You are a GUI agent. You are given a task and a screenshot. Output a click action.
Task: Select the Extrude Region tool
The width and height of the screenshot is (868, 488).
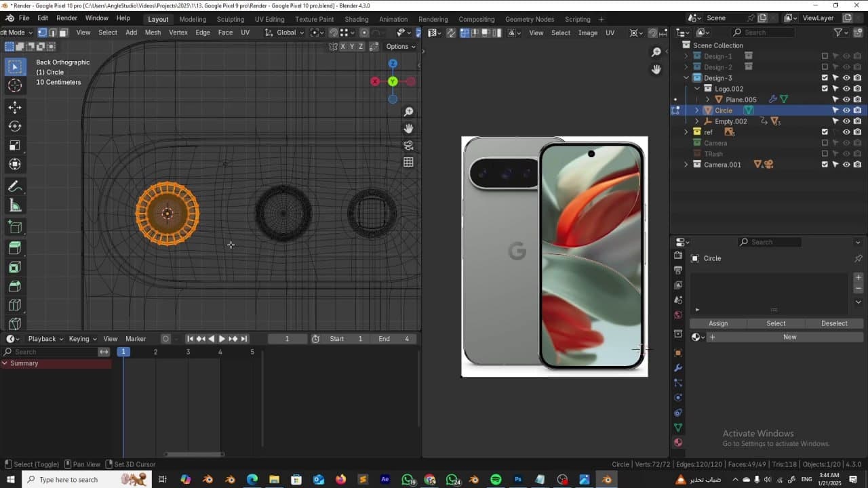click(15, 249)
